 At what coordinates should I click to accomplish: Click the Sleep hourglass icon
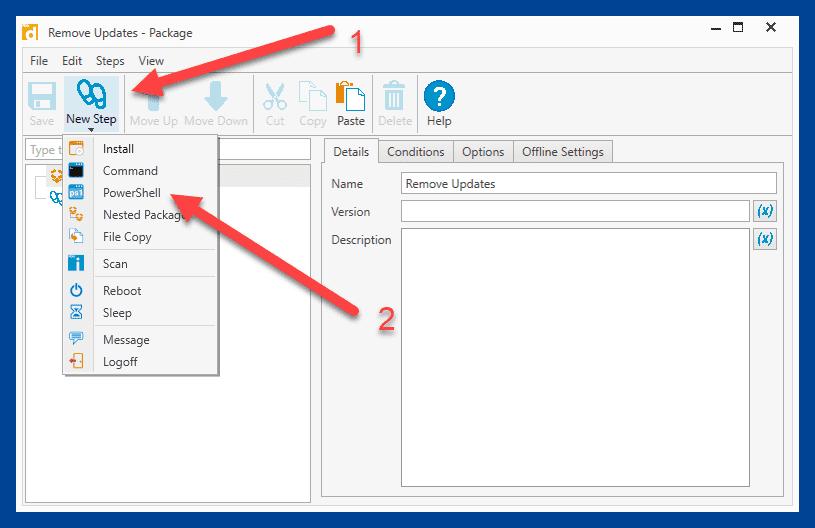(x=76, y=312)
